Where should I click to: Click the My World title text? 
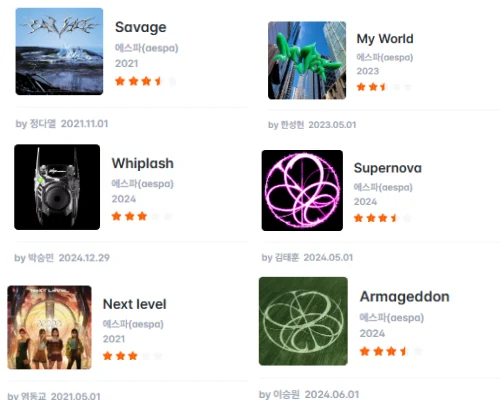tap(385, 39)
